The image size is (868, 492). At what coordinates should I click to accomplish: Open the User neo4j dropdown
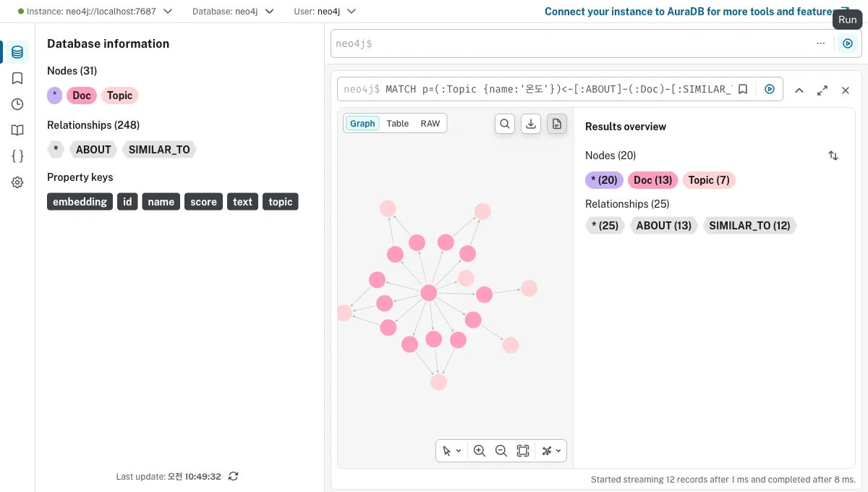326,12
